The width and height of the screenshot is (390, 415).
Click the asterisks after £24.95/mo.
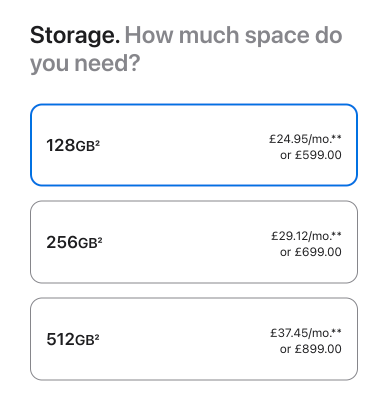point(337,137)
